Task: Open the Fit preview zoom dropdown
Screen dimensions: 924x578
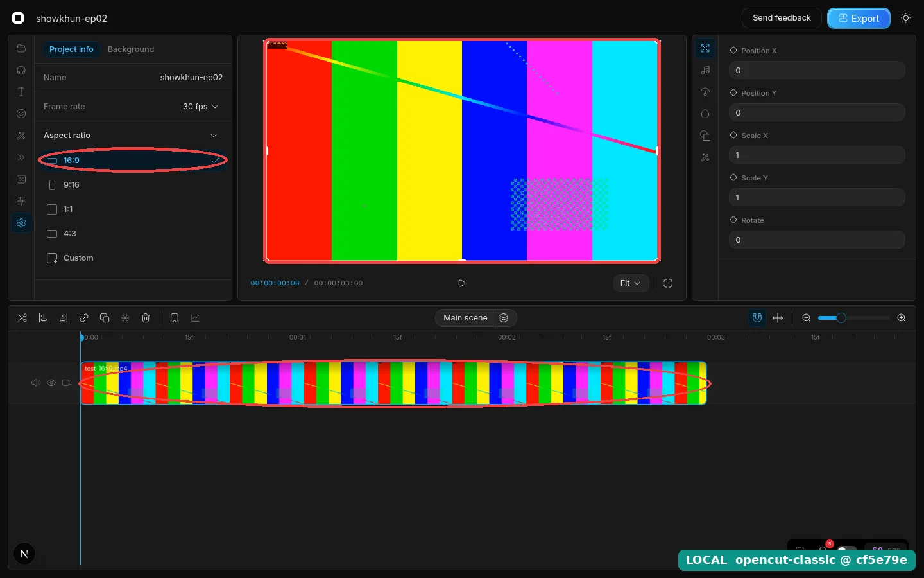Action: [x=631, y=283]
